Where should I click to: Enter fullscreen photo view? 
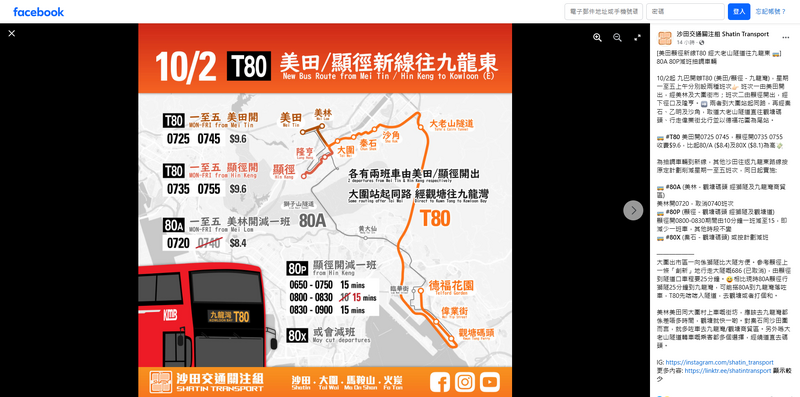637,37
